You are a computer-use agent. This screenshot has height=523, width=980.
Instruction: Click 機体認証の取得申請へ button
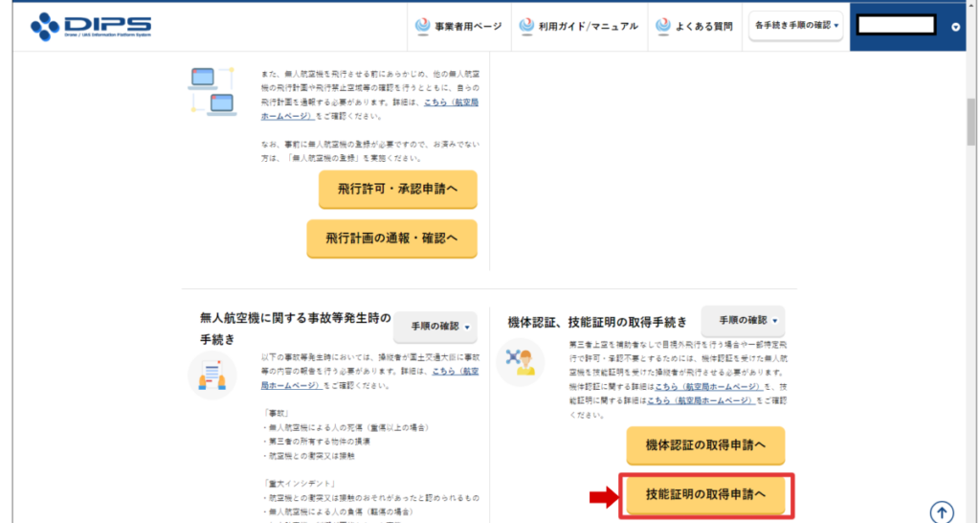705,445
